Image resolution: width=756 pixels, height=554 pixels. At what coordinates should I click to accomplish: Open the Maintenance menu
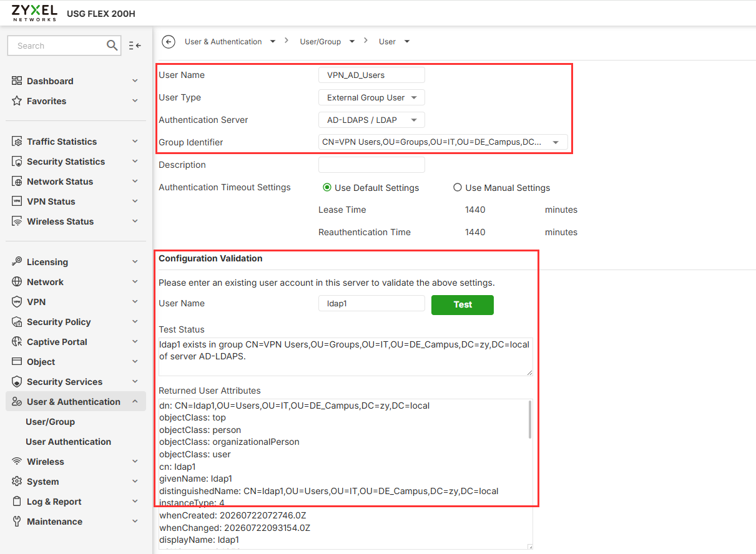(76, 522)
